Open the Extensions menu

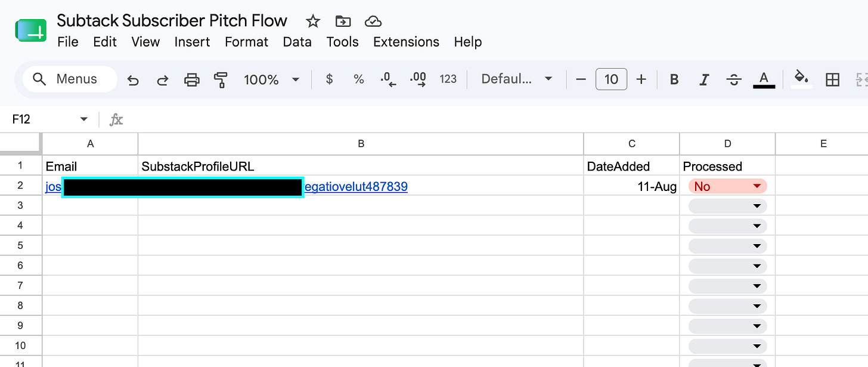click(406, 42)
